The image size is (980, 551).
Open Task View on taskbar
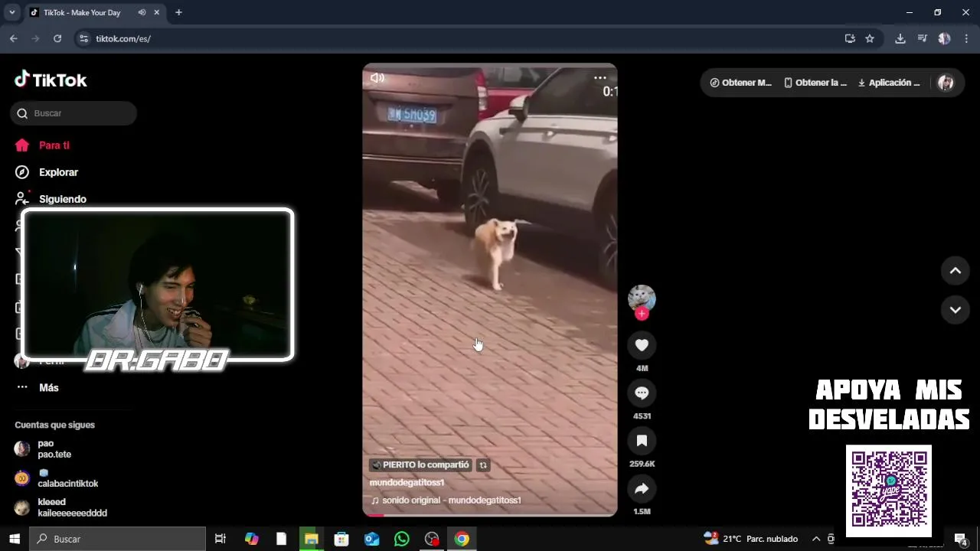click(220, 539)
